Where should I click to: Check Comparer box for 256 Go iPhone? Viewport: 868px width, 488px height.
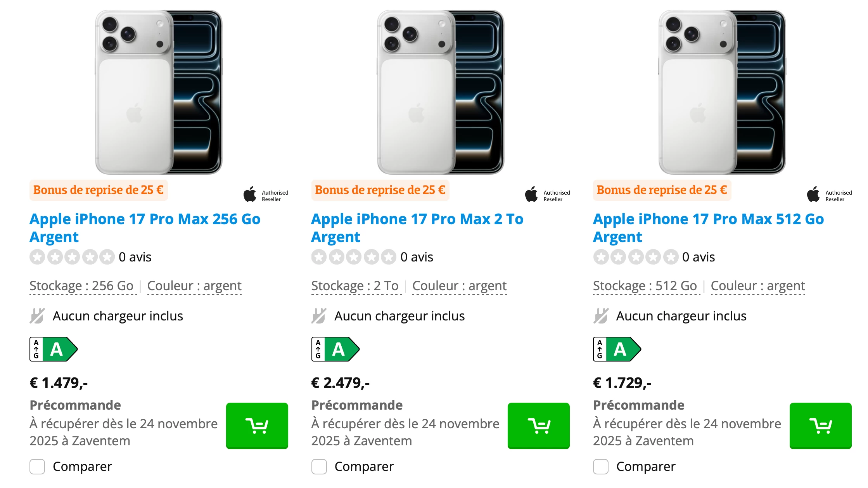pyautogui.click(x=38, y=467)
